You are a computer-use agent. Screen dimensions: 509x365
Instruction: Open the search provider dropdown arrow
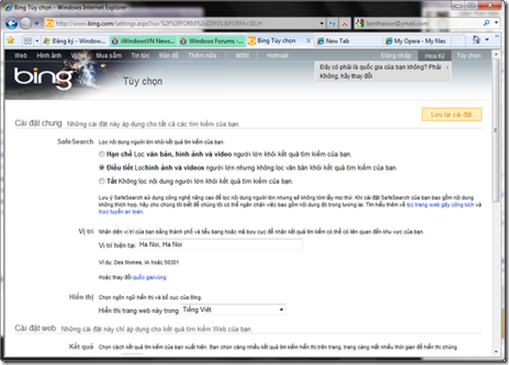coord(496,23)
